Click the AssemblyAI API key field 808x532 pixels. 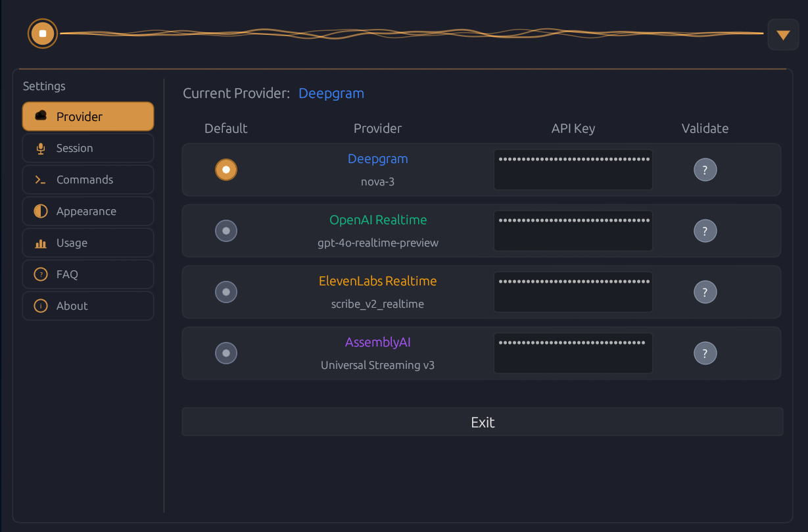point(573,353)
